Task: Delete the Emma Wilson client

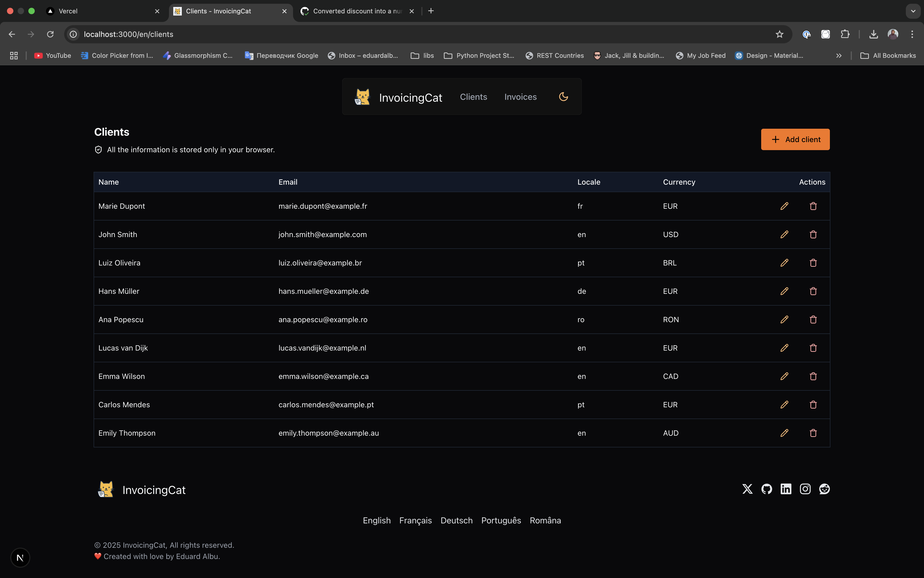Action: pos(813,376)
